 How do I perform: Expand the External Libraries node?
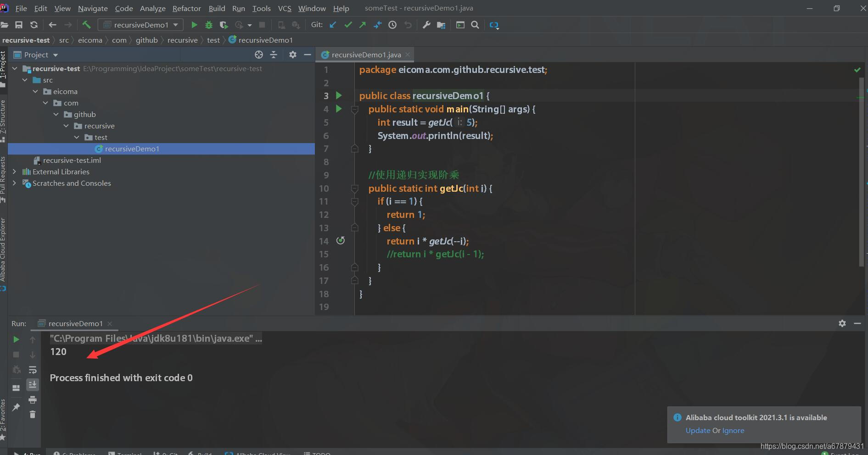click(15, 172)
